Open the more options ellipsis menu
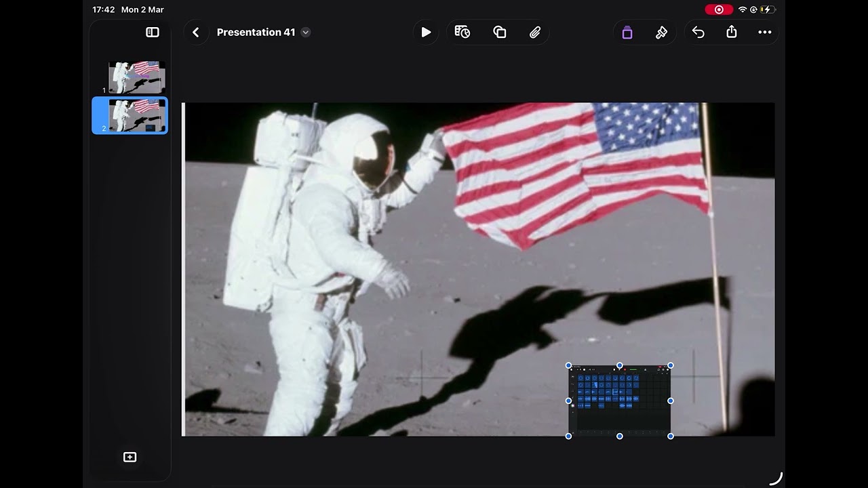The height and width of the screenshot is (488, 868). point(765,32)
